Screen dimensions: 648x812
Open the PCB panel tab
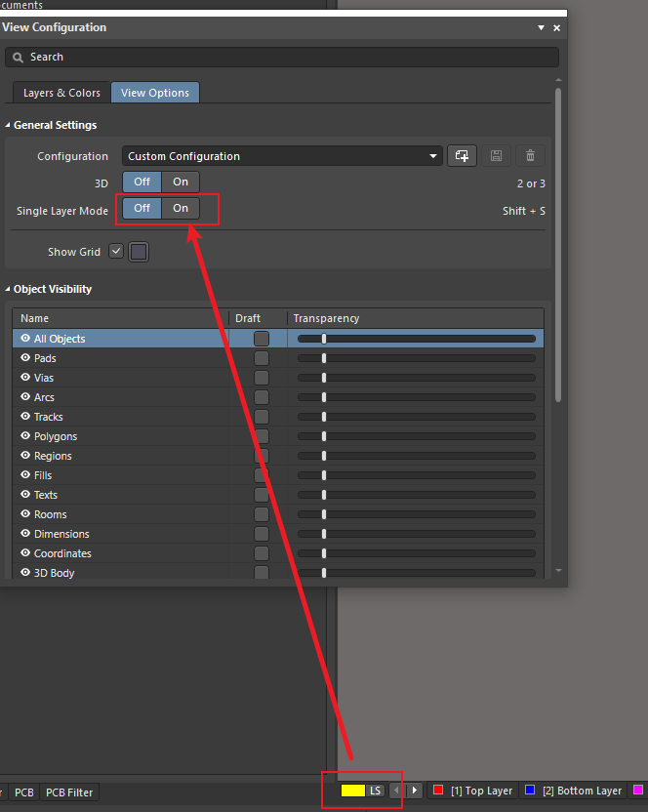pos(23,792)
